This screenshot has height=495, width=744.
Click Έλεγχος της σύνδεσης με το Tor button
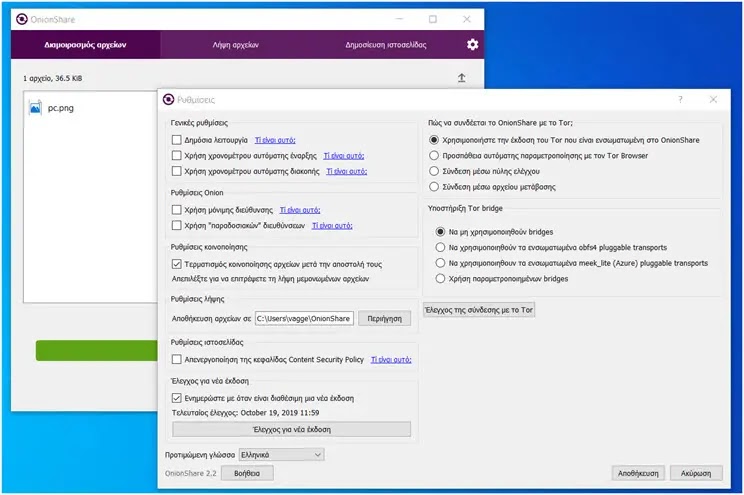(479, 310)
